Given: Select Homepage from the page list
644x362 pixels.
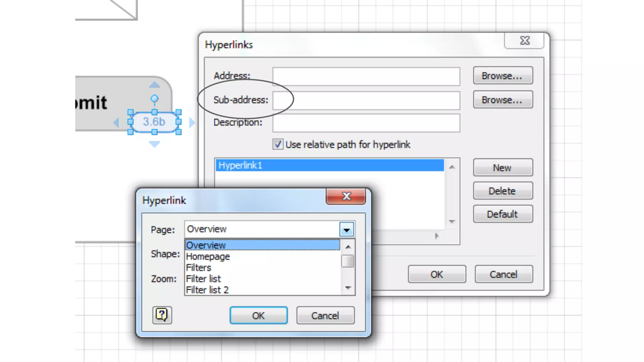Looking at the screenshot, I should click(208, 256).
